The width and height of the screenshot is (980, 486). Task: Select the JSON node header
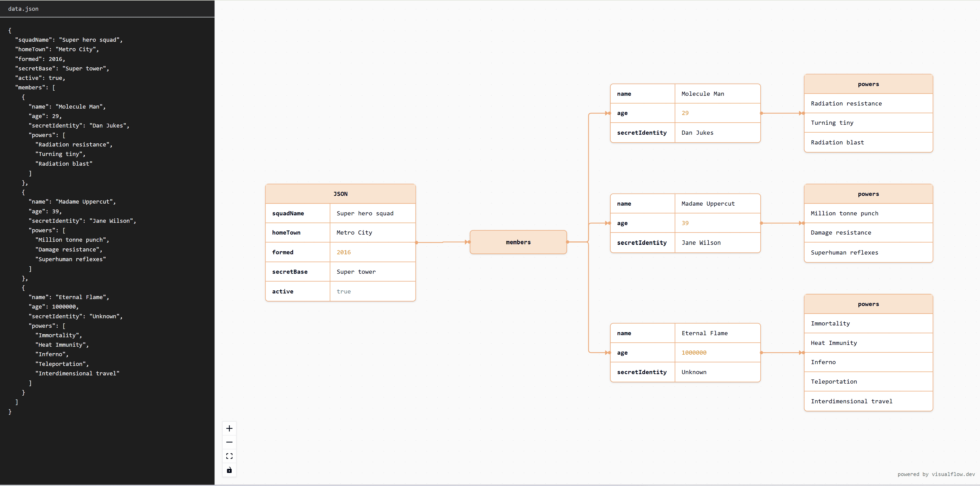click(x=340, y=194)
